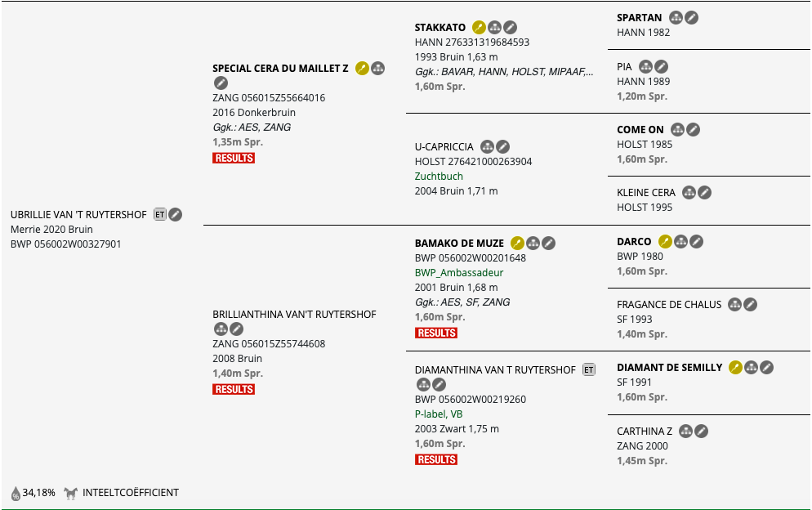Viewport: 812px width, 510px height.
Task: Click the yellow sire icon next to DARCO
Action: coord(666,242)
